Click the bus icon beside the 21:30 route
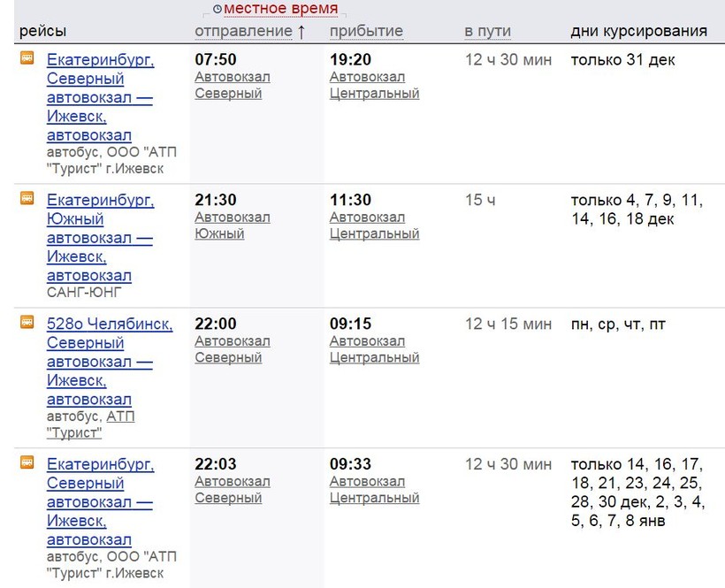 tap(27, 199)
